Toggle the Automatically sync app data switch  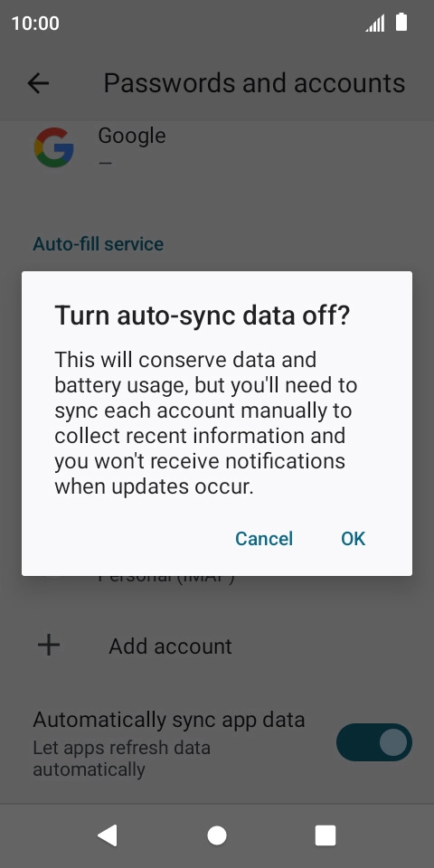(x=374, y=742)
